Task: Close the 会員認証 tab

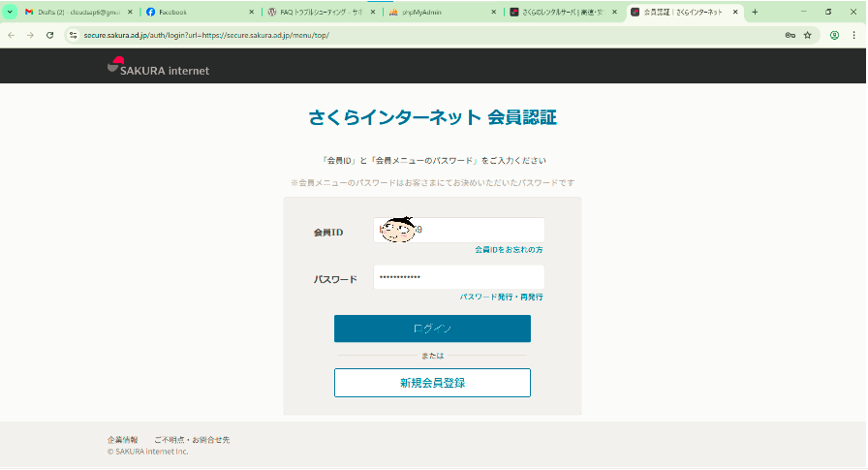Action: (735, 12)
